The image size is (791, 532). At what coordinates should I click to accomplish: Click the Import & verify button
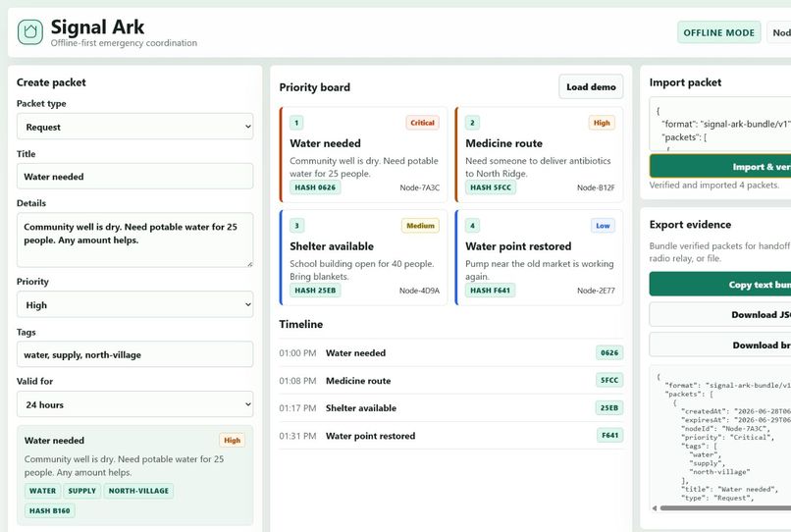click(x=720, y=167)
